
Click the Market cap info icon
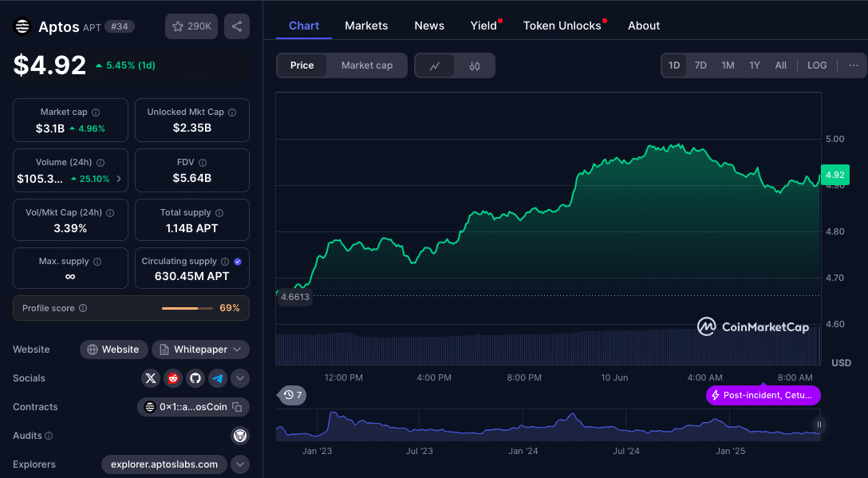(96, 113)
